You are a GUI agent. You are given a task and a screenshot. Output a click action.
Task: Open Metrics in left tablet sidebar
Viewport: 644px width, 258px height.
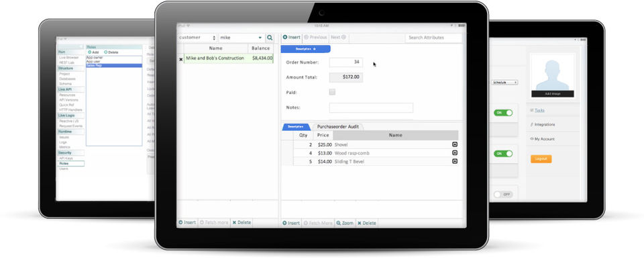pyautogui.click(x=64, y=147)
